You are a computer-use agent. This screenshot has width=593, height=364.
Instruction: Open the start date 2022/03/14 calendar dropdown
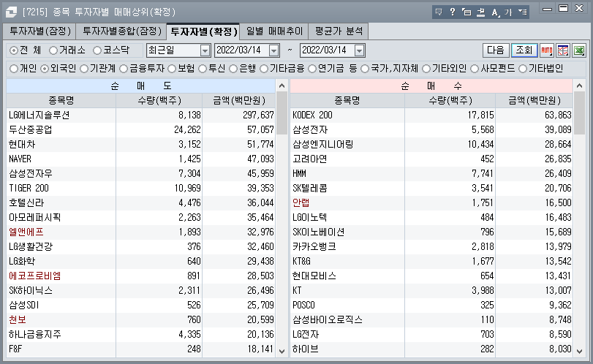coord(273,50)
